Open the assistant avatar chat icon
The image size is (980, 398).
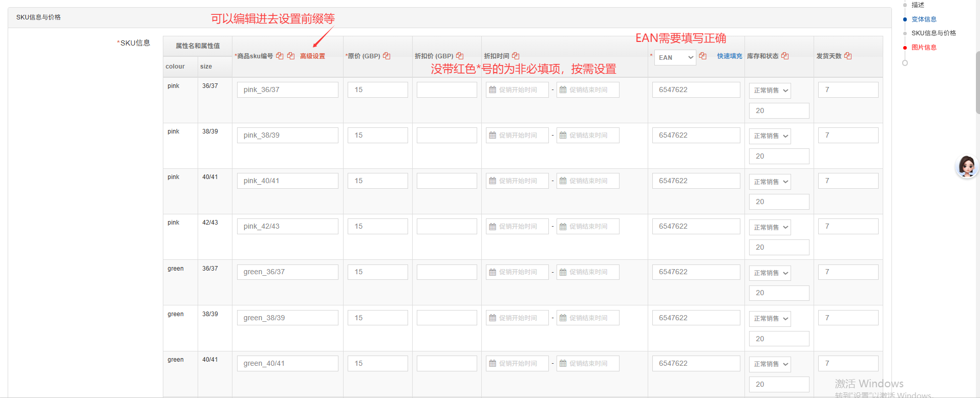pos(967,166)
